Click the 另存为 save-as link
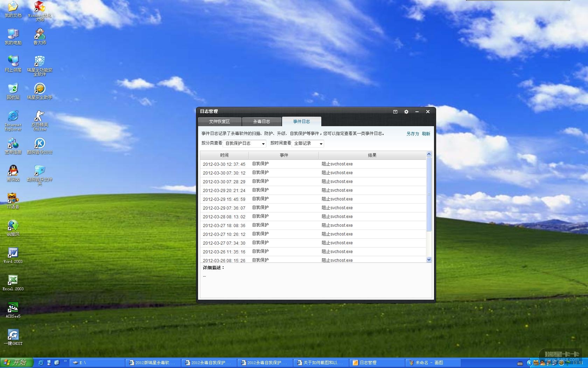 (412, 134)
